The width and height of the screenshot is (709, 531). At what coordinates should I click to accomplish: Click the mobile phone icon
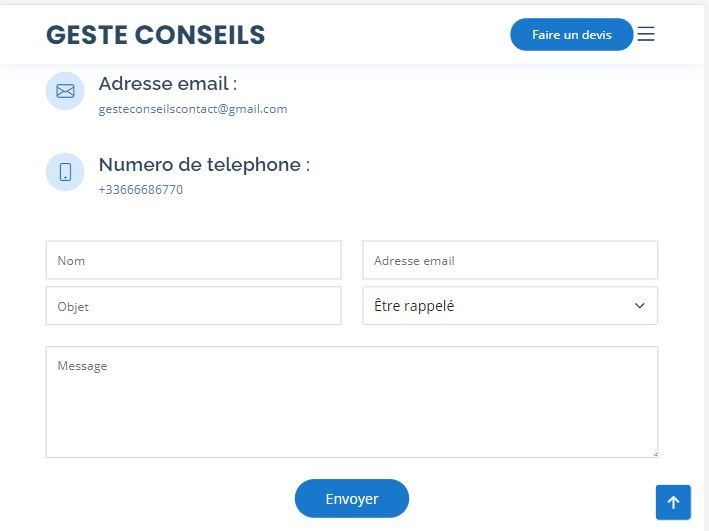click(x=65, y=172)
